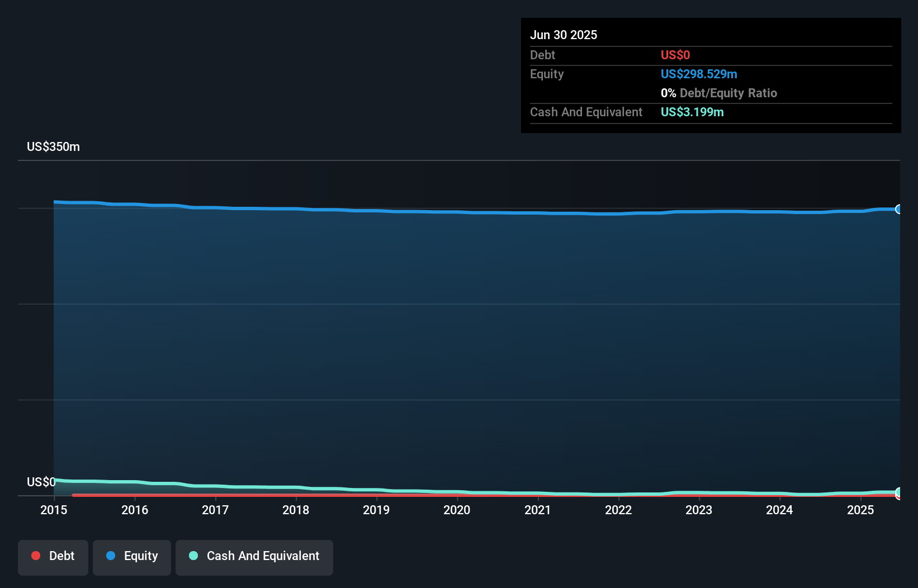Toggle the Equity series visibility
The width and height of the screenshot is (918, 588).
tap(131, 557)
